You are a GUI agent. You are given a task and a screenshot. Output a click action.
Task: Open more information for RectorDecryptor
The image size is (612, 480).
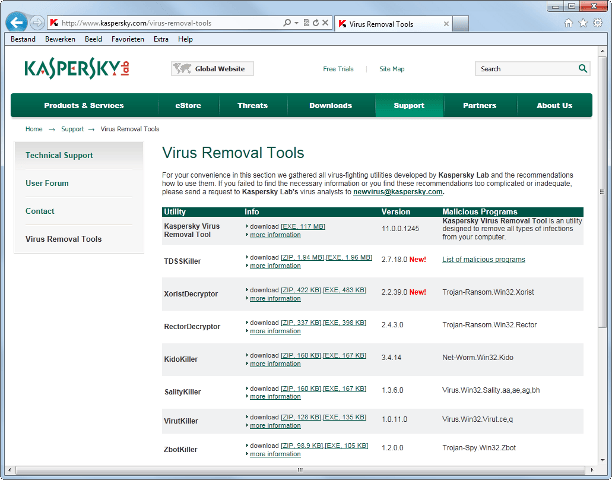[x=275, y=331]
